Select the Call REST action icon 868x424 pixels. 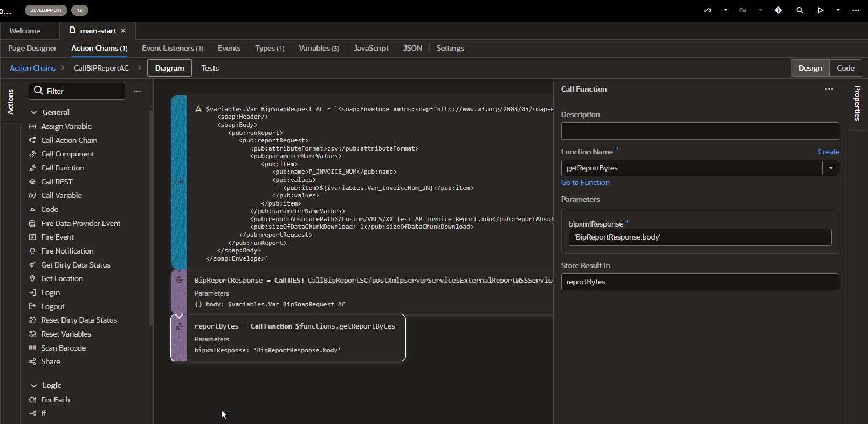[32, 182]
